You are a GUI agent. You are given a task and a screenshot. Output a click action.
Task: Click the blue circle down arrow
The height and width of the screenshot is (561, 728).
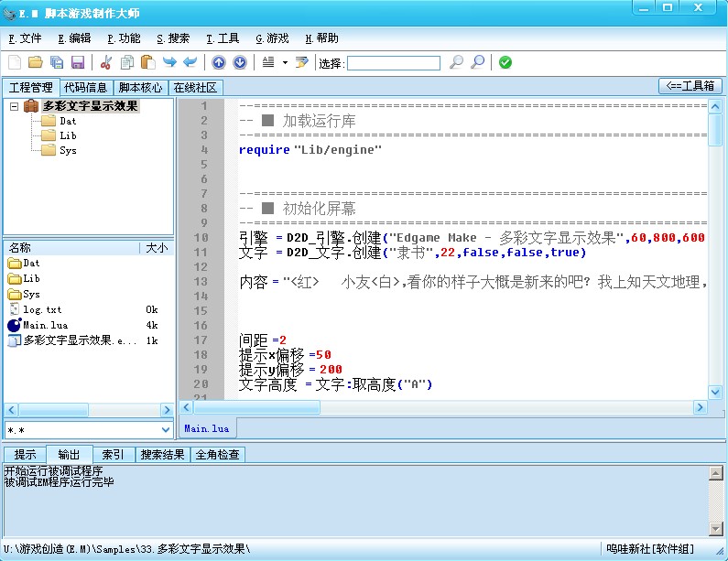pyautogui.click(x=240, y=62)
